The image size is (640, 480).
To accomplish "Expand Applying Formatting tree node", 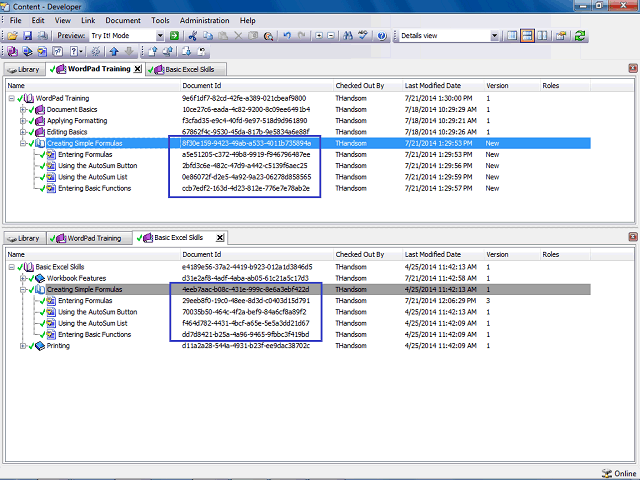I will (23, 121).
